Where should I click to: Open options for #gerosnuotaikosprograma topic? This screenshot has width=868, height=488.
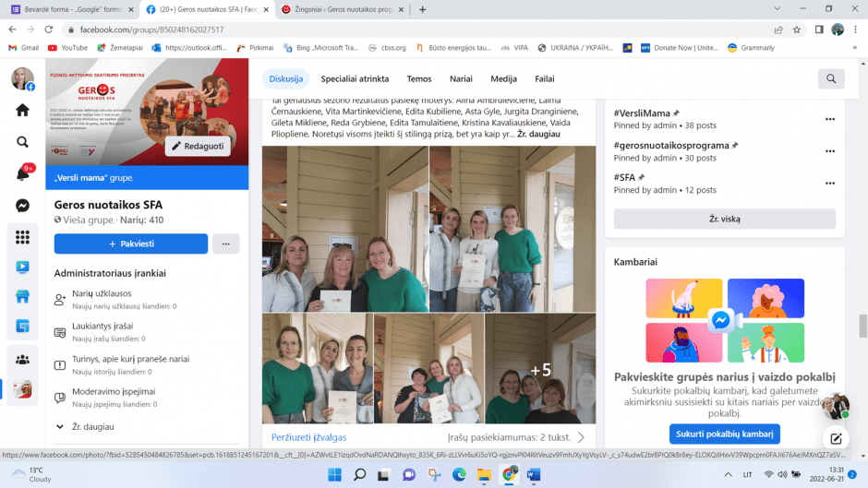pos(830,151)
